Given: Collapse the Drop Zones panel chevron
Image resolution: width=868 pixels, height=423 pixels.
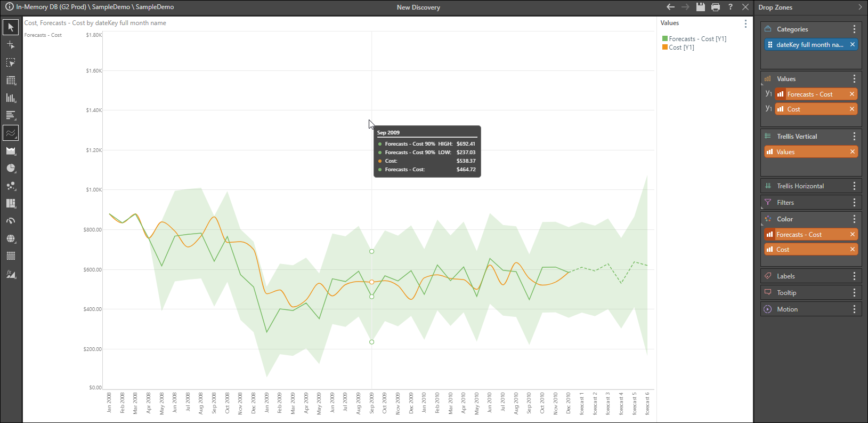Looking at the screenshot, I should (859, 7).
